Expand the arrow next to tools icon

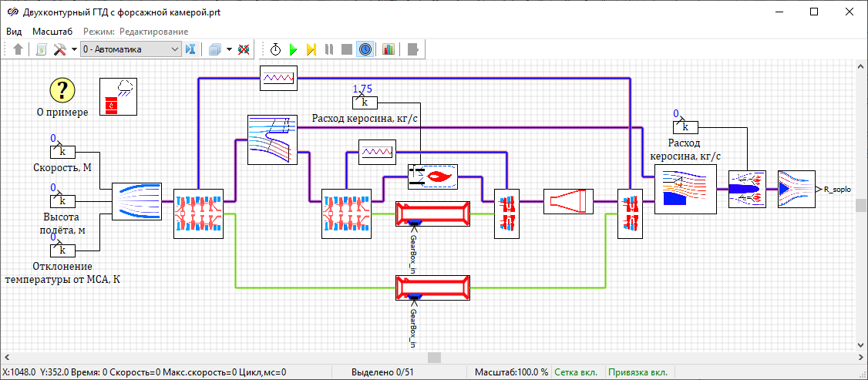[x=74, y=49]
